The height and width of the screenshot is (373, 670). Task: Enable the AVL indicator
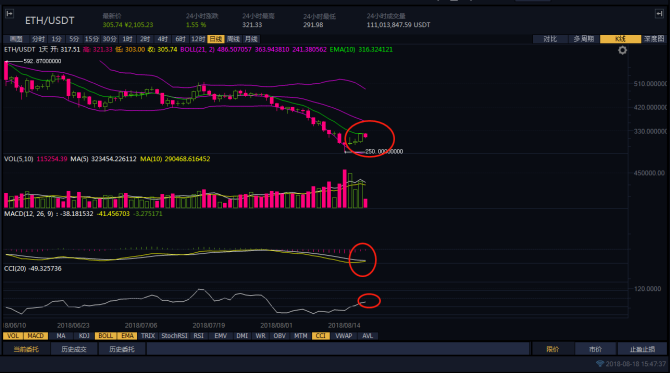(368, 336)
